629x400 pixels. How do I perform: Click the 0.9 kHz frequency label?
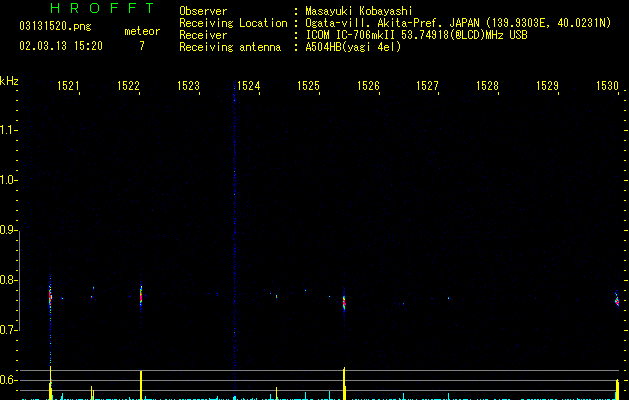tap(8, 230)
